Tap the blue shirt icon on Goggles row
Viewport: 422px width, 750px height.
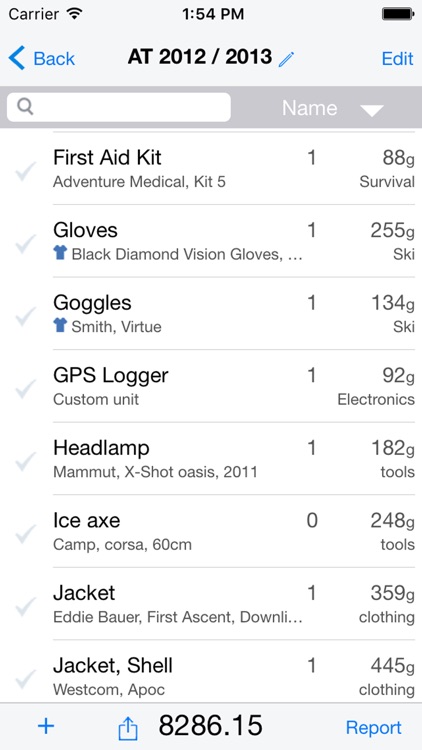[60, 326]
